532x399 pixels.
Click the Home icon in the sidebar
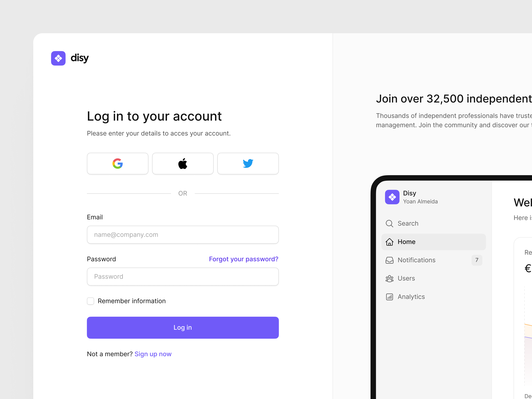[389, 242]
